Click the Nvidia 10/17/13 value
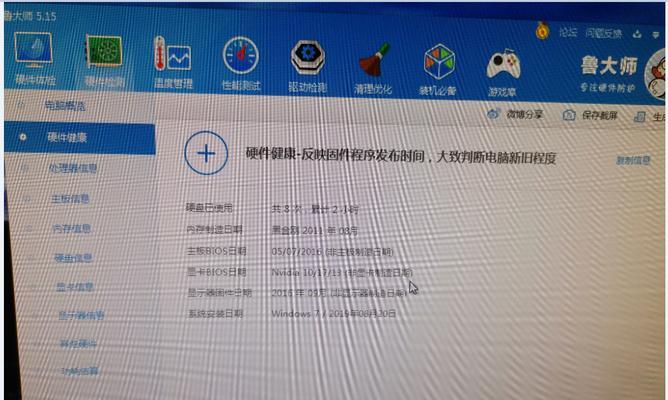The height and width of the screenshot is (400, 668). pos(342,272)
